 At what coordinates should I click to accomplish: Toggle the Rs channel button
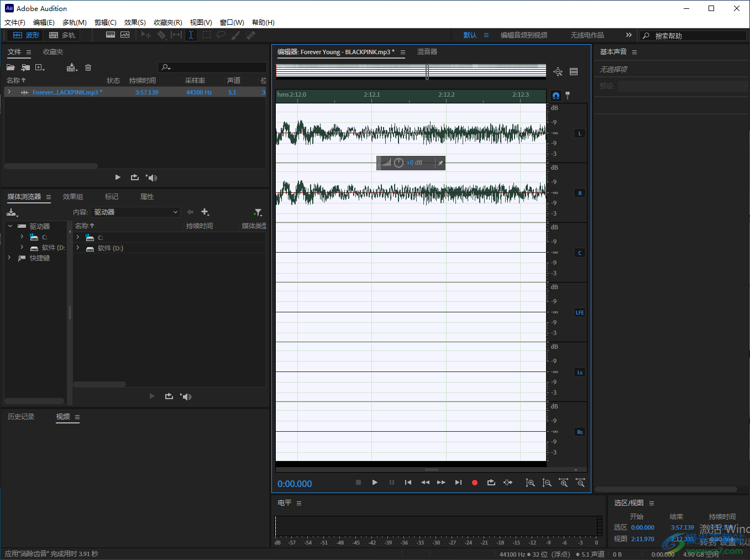(579, 432)
